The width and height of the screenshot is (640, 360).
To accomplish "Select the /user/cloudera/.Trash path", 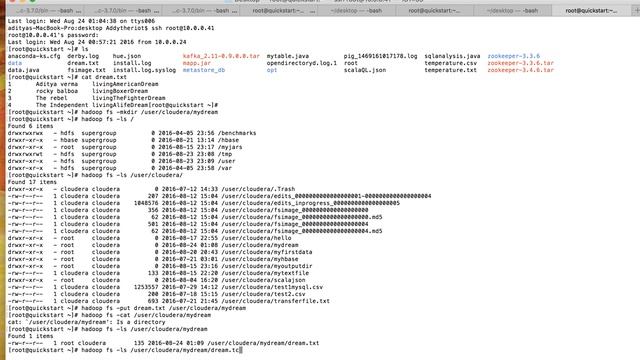I will point(258,189).
